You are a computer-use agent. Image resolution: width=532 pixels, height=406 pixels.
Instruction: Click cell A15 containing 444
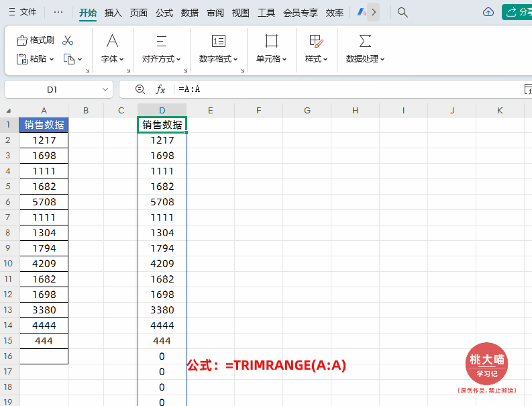tap(44, 341)
